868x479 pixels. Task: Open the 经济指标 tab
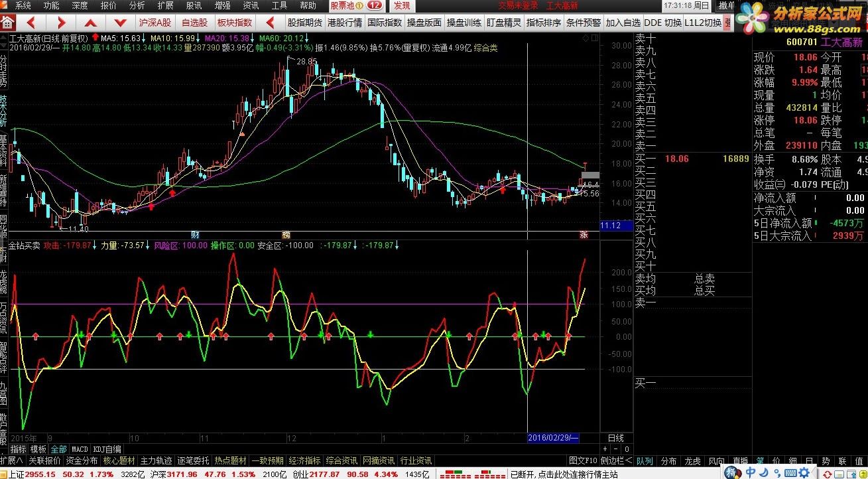(304, 460)
